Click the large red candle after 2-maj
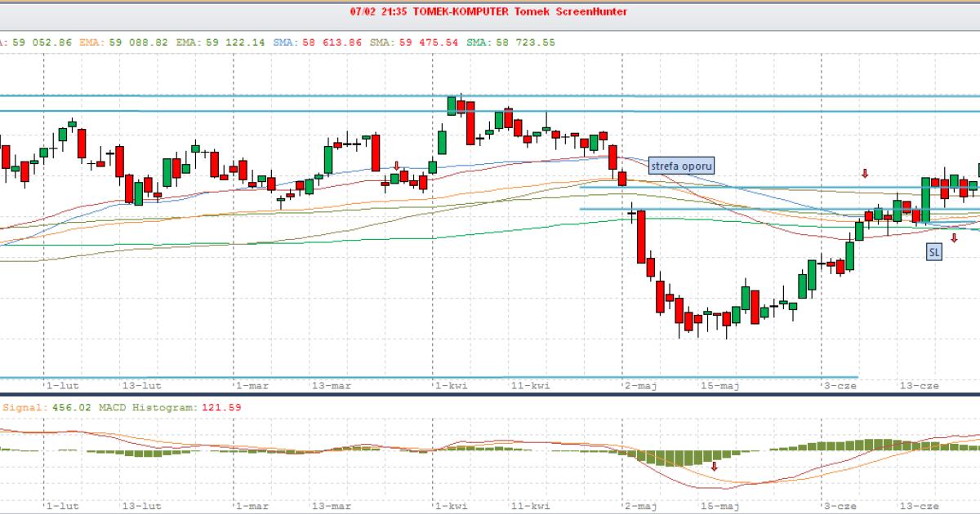 pyautogui.click(x=641, y=237)
